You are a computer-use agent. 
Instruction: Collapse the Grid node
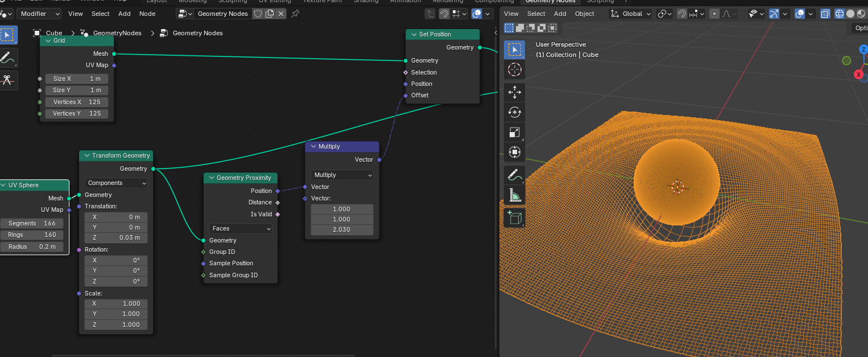(48, 41)
